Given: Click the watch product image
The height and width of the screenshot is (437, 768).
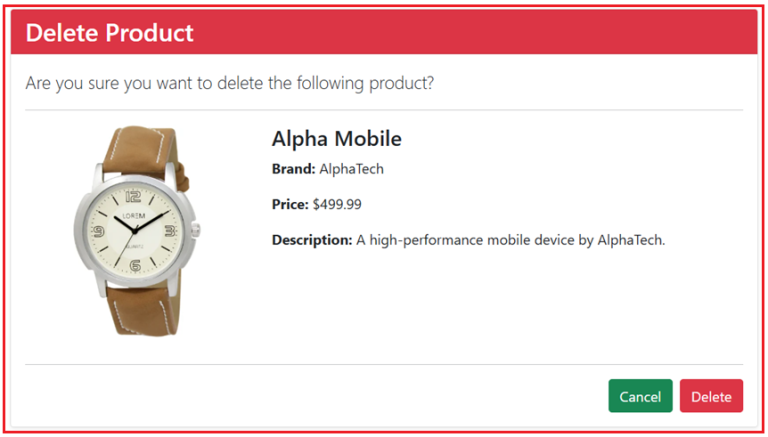Looking at the screenshot, I should (x=135, y=230).
